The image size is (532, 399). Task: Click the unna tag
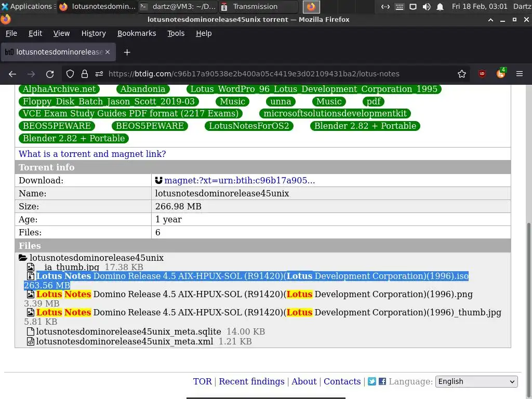[281, 101]
